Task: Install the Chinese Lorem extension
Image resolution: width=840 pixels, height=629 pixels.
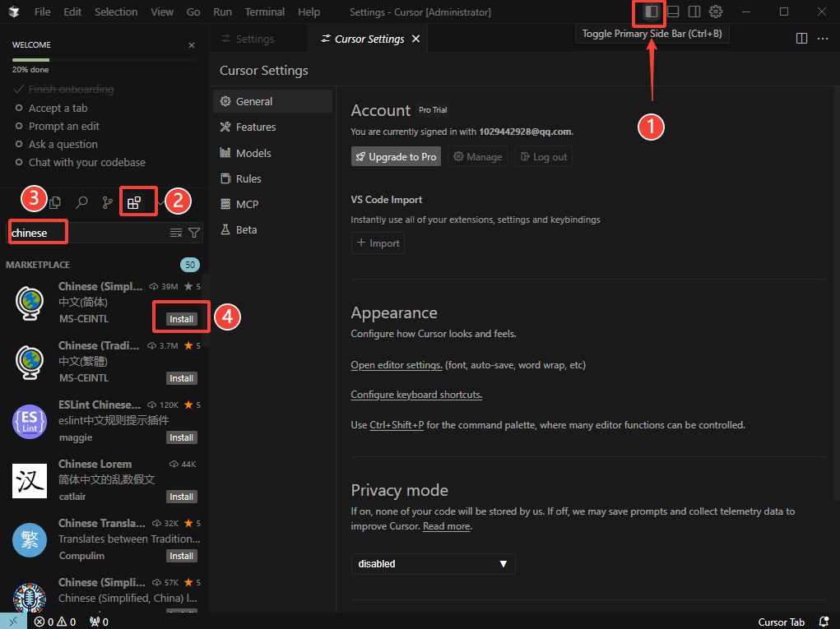Action: 182,497
